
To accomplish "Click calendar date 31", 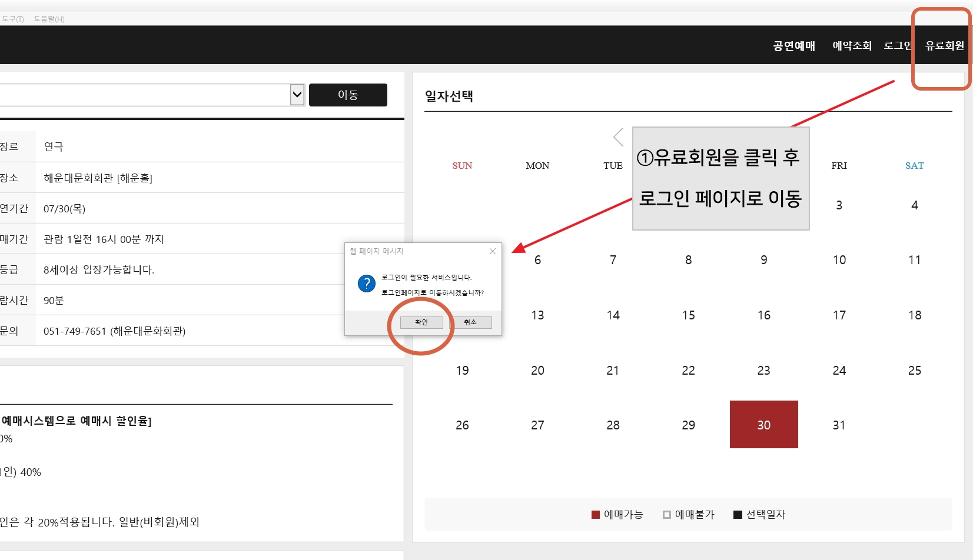I will pos(839,425).
